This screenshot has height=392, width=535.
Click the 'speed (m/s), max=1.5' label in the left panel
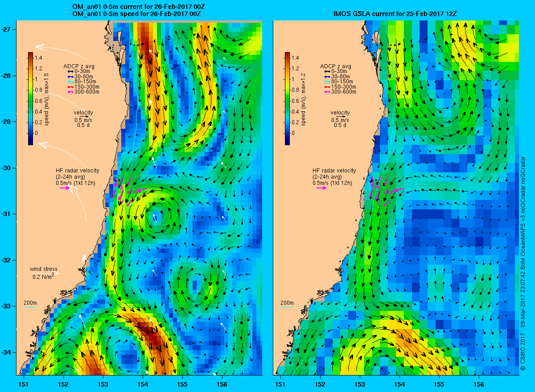(x=47, y=99)
